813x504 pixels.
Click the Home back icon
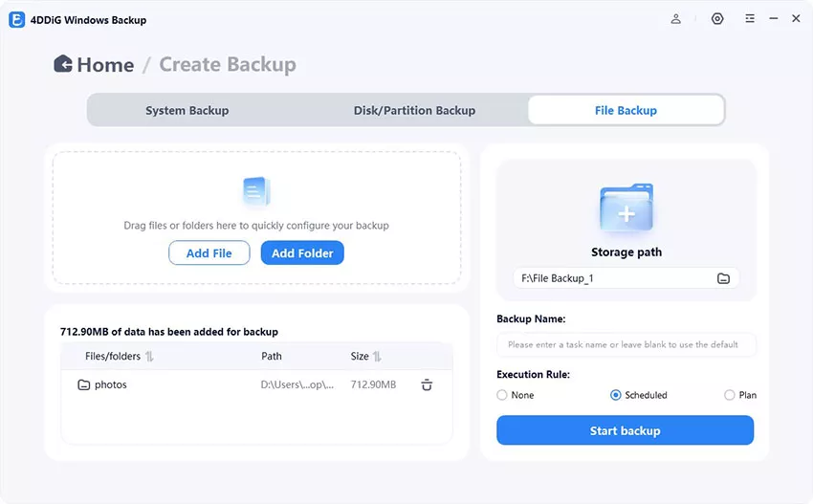(63, 64)
